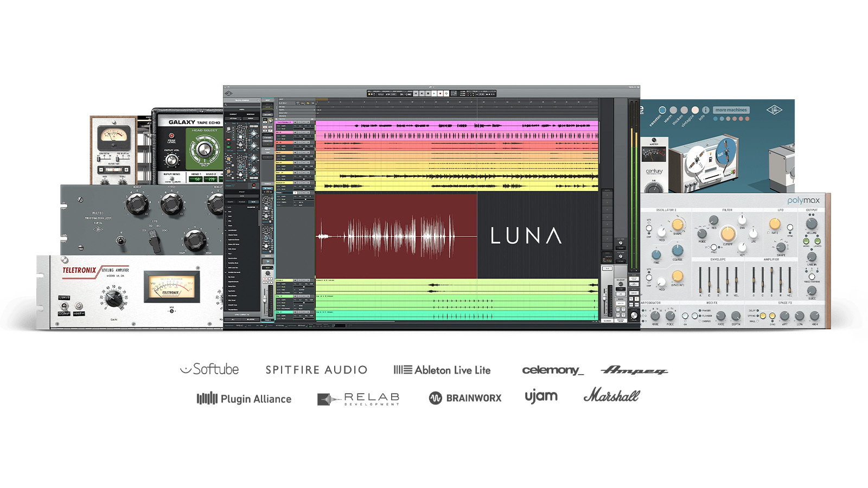Click the Teletronix LA-2A GAIN knob
868x488 pixels.
click(x=113, y=298)
